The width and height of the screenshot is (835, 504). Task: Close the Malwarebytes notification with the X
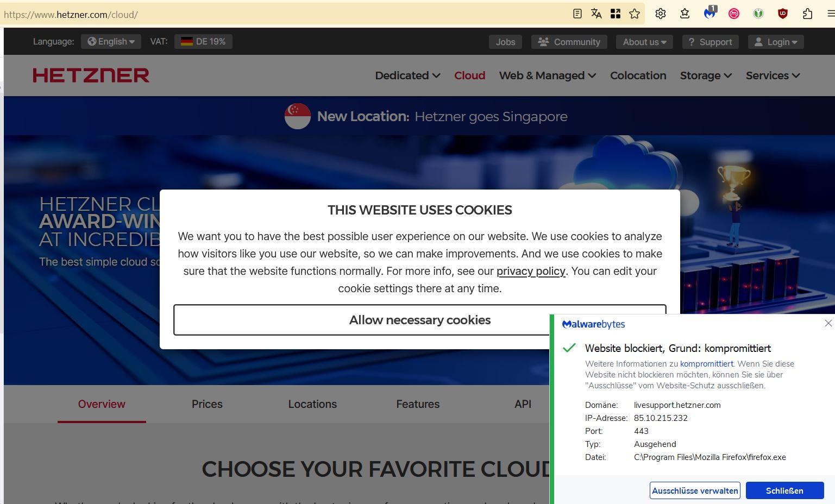pos(828,323)
